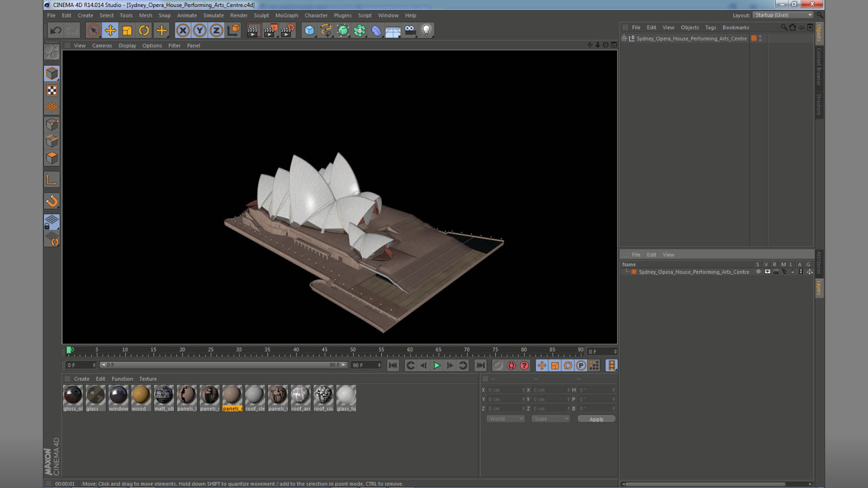This screenshot has width=868, height=488.
Task: Open the spline pen tools
Action: (326, 30)
